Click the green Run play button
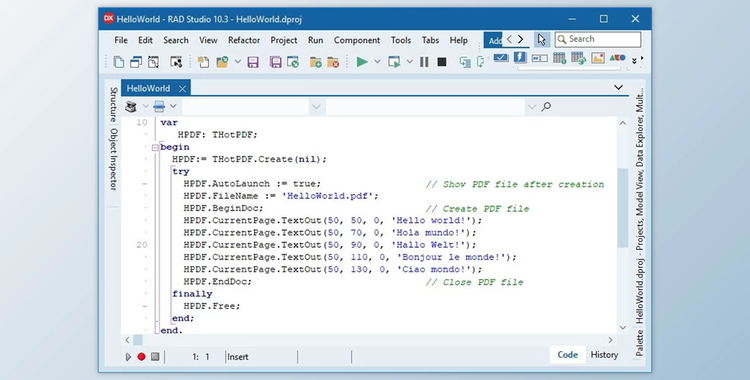750x380 pixels. [362, 62]
